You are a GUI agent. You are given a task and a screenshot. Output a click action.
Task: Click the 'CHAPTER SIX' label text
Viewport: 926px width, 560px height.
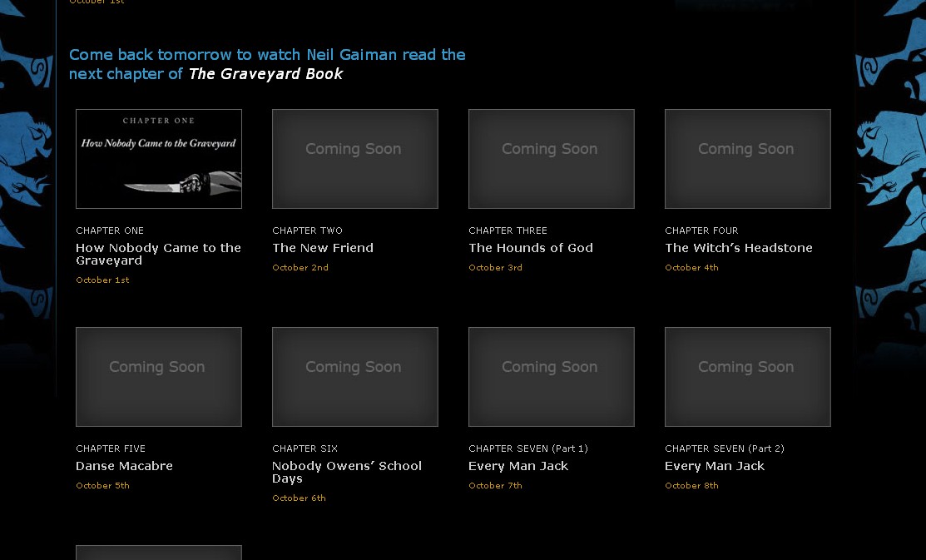coord(305,448)
